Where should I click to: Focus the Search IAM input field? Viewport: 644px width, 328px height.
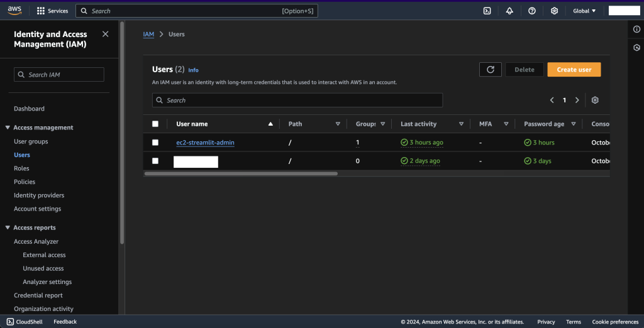(x=59, y=75)
